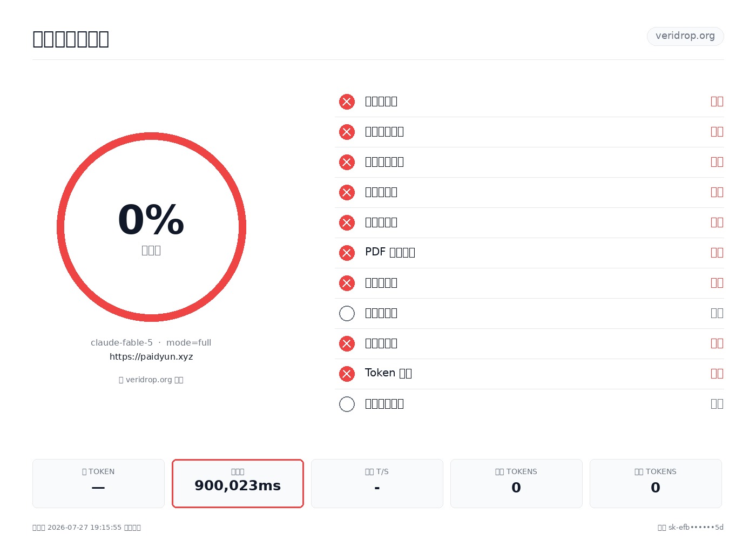Click the red X icon directly above the PDF row
This screenshot has width=756, height=540.
pos(347,222)
